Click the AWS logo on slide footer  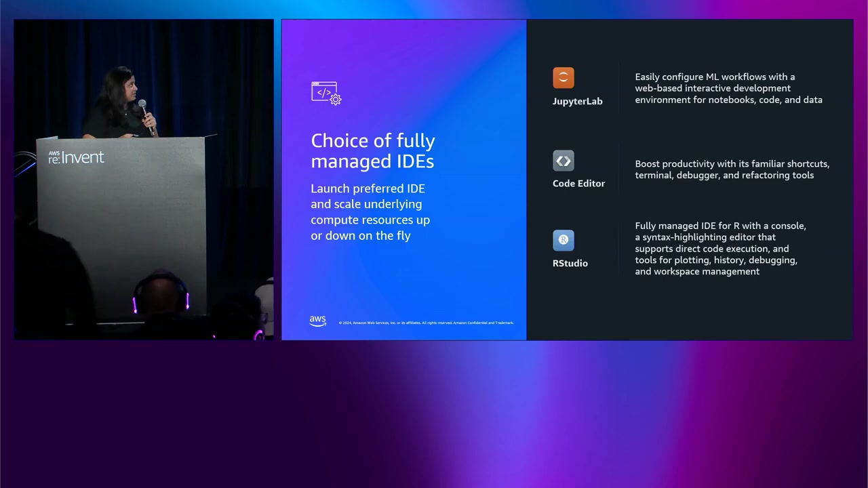tap(317, 321)
